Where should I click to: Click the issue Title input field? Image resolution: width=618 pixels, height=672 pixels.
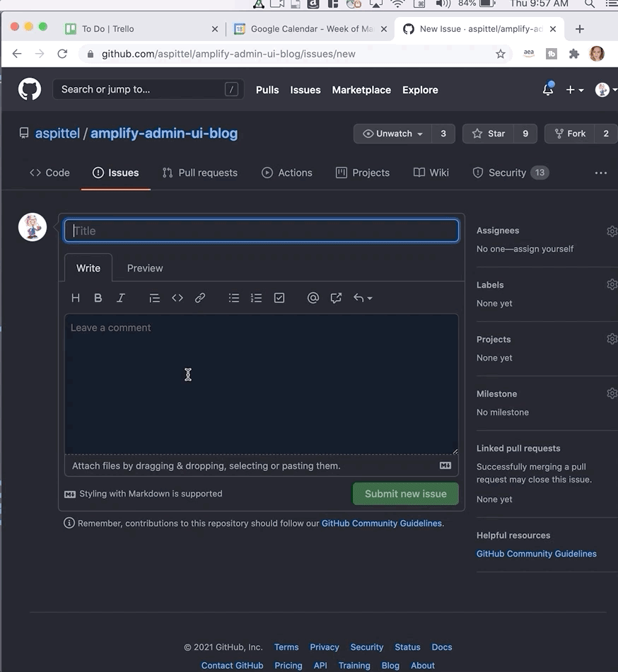(261, 231)
